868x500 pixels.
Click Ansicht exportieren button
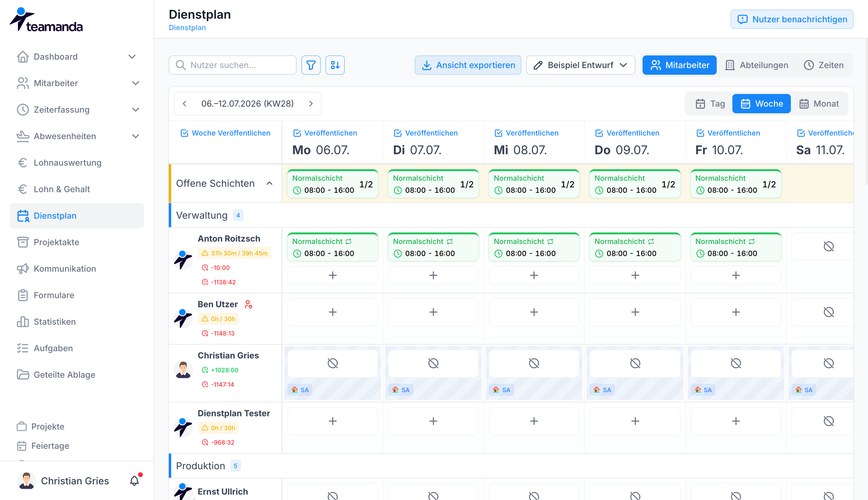coord(468,65)
